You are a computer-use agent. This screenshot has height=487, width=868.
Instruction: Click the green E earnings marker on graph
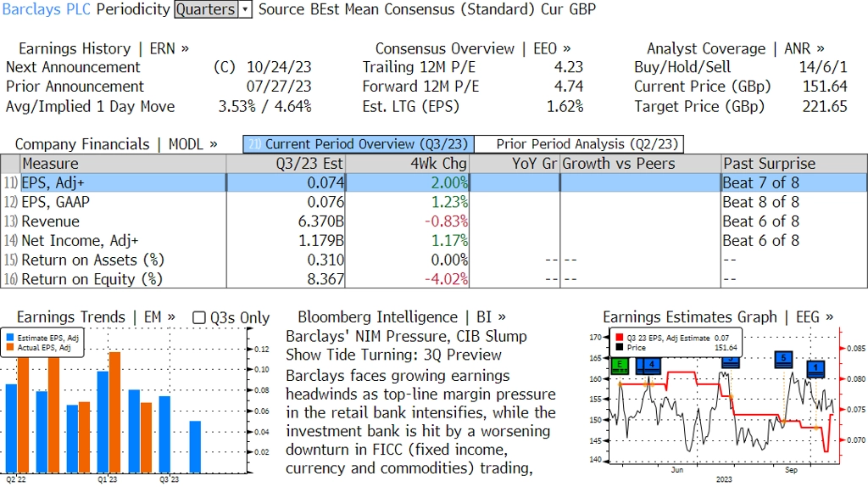620,365
